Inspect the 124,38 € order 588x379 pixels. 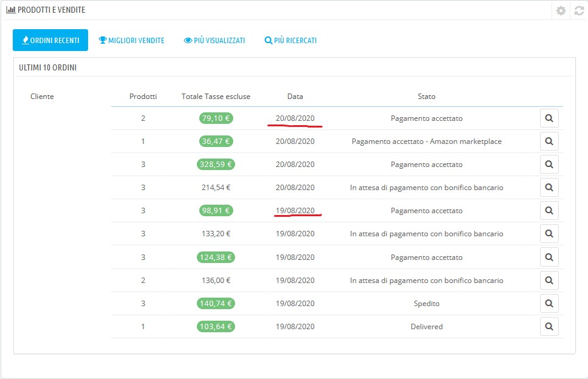(x=549, y=257)
